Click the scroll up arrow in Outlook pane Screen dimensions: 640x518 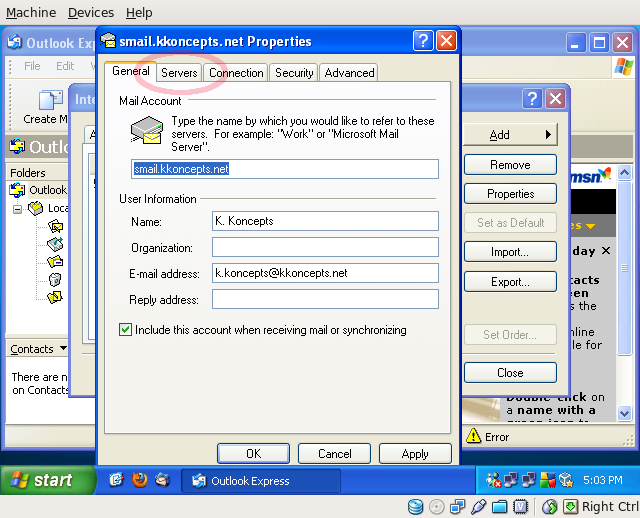pyautogui.click(x=624, y=173)
